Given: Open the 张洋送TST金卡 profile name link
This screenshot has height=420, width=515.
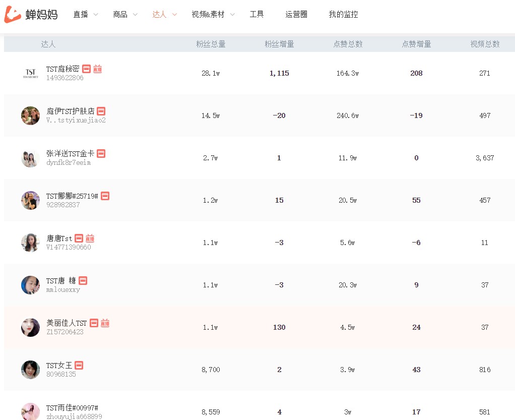Looking at the screenshot, I should (x=70, y=153).
